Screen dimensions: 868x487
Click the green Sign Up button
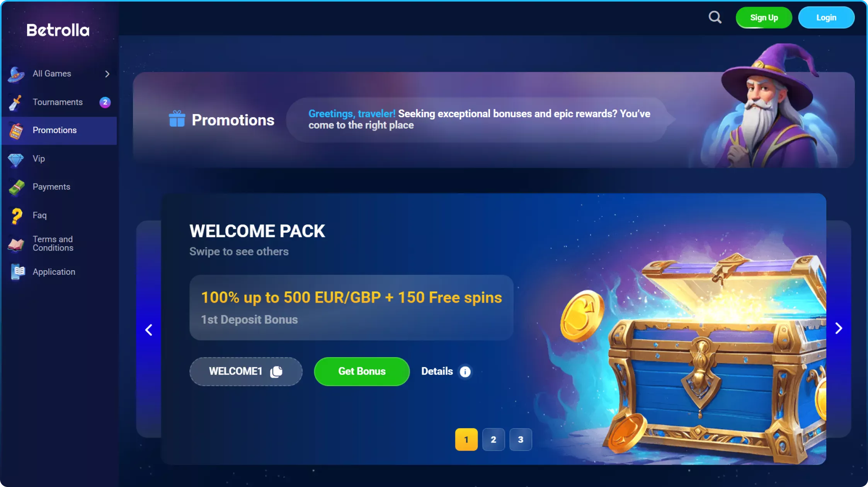764,18
